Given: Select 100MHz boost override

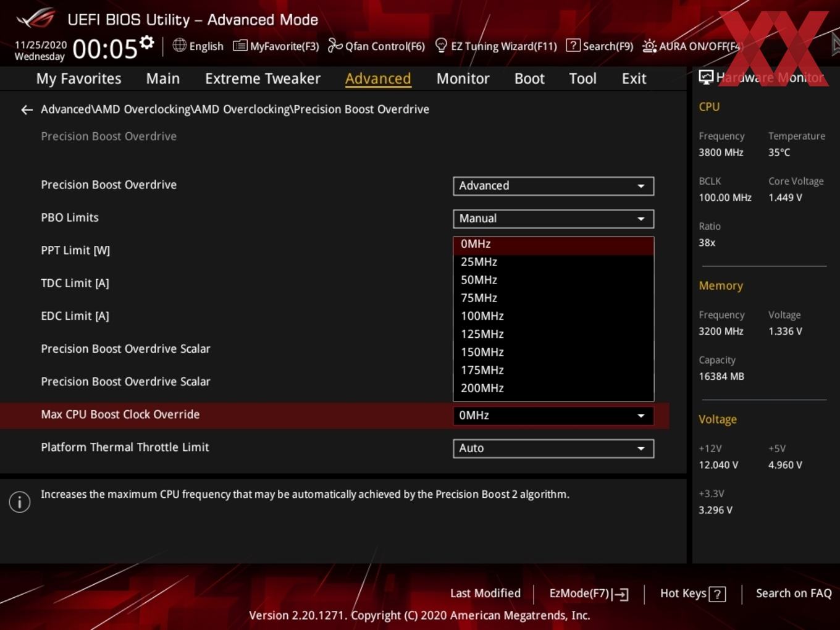Looking at the screenshot, I should click(x=553, y=316).
